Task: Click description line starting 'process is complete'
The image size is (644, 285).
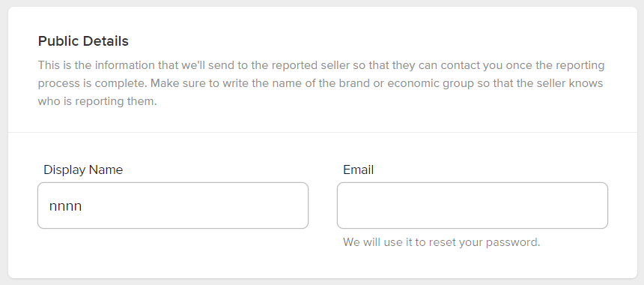Action: tap(321, 83)
